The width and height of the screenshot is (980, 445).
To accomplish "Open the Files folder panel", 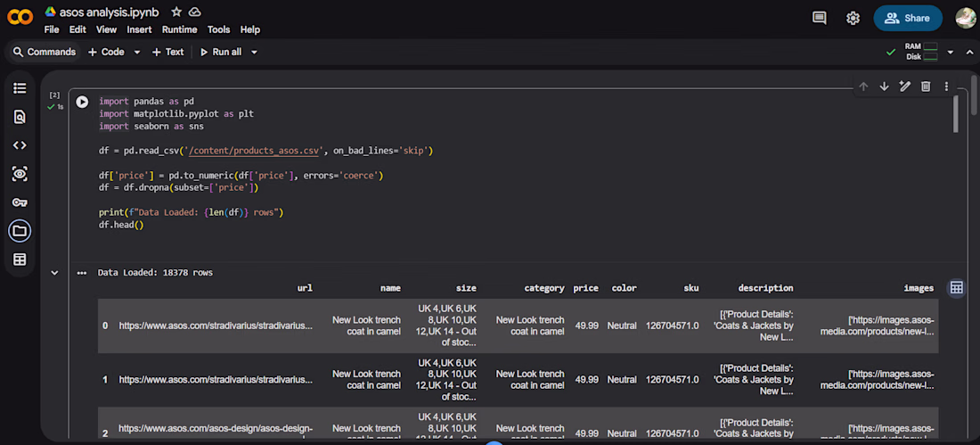I will 20,231.
